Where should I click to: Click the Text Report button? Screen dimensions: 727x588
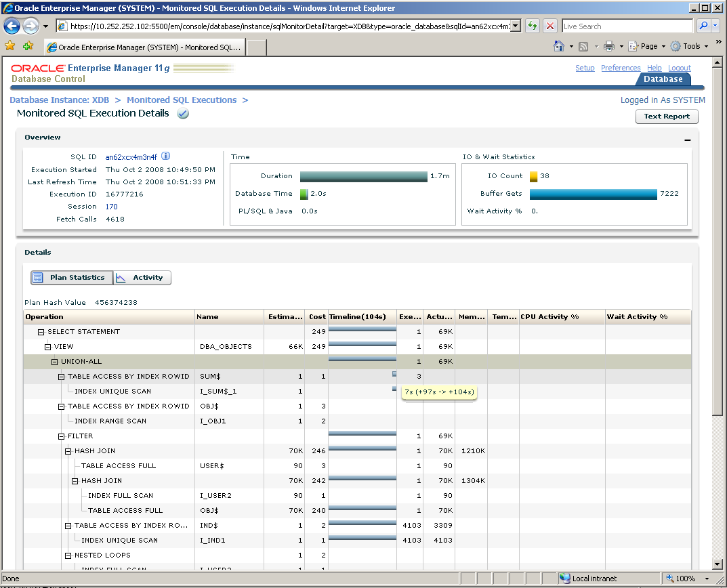(x=667, y=117)
